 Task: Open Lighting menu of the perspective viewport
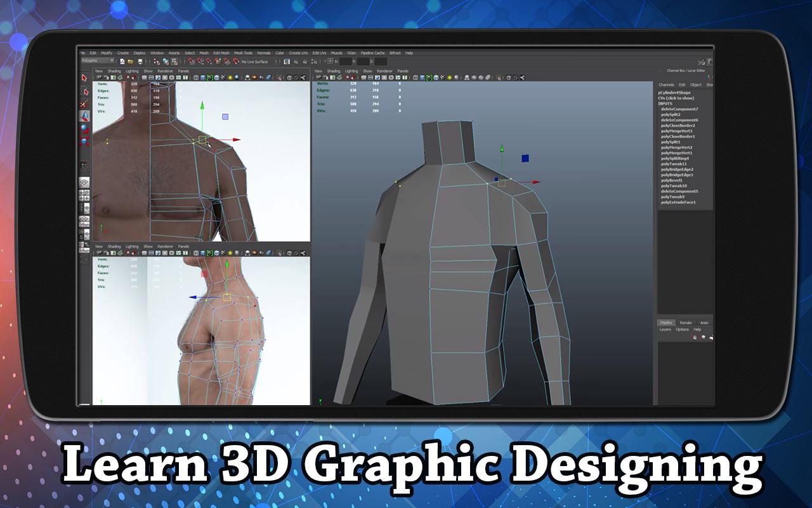point(351,71)
